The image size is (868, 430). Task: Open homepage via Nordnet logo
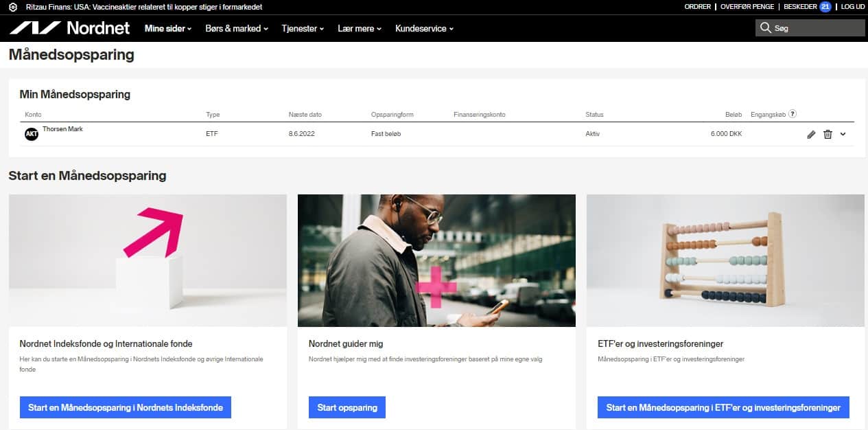point(69,29)
